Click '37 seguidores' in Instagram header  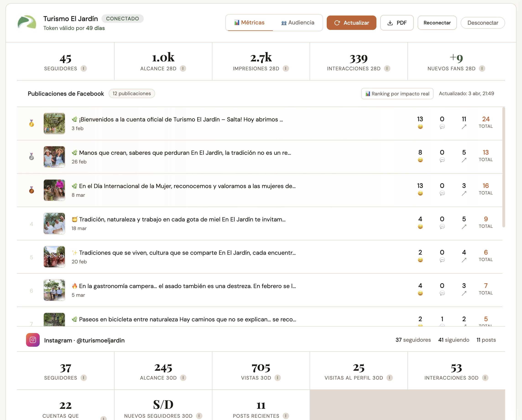pyautogui.click(x=413, y=340)
